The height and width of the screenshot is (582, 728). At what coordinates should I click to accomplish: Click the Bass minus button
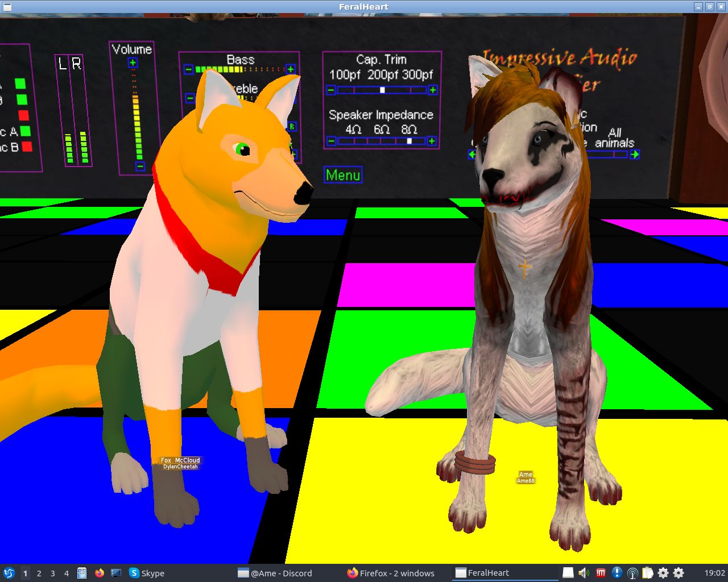click(188, 69)
